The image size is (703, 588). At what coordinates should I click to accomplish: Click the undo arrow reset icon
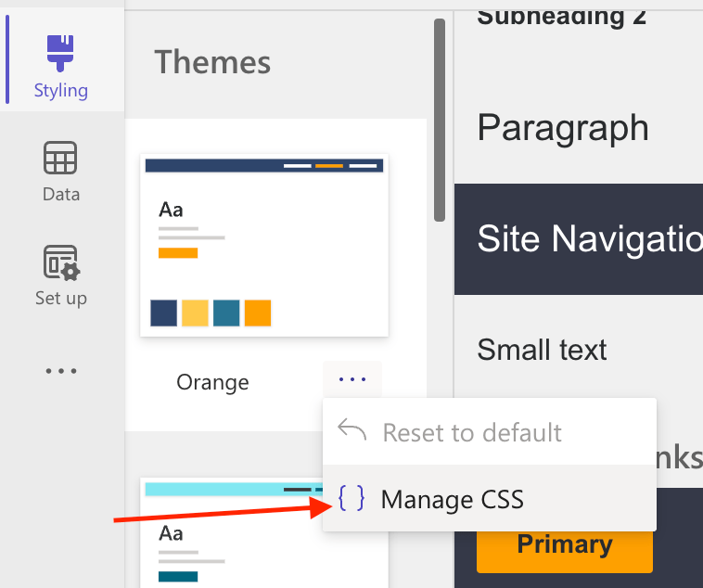(352, 431)
